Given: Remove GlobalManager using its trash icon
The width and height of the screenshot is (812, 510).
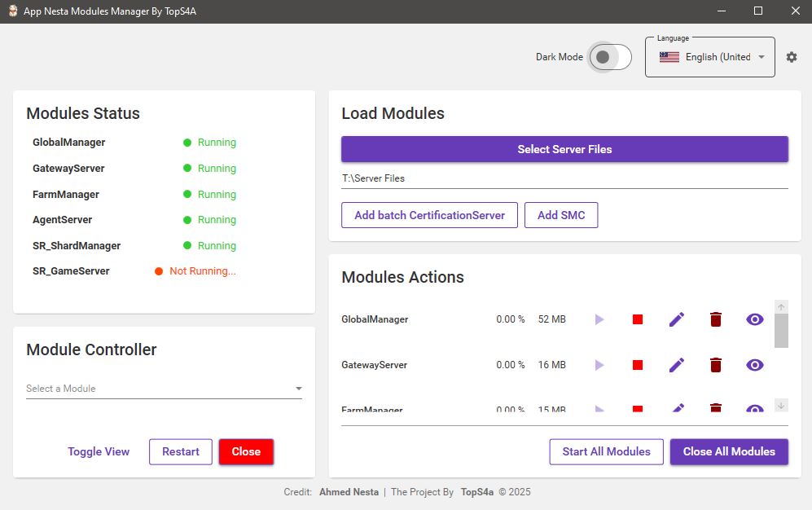Looking at the screenshot, I should click(x=715, y=319).
